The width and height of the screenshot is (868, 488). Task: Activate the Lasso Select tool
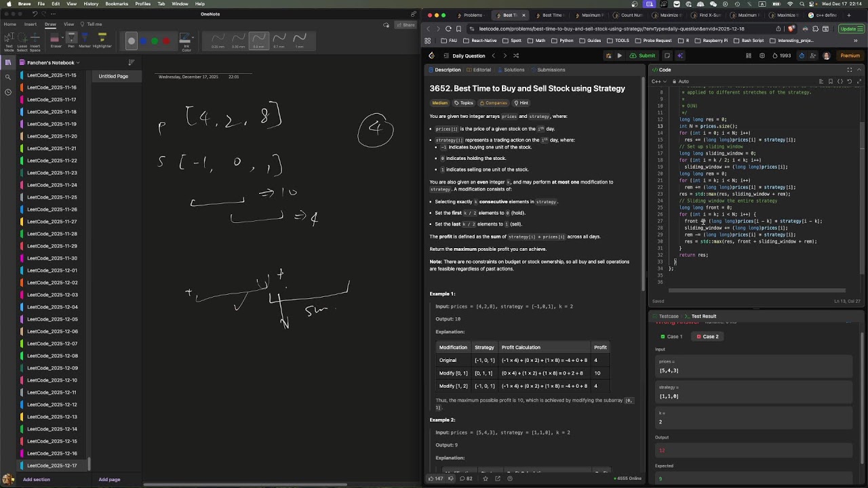click(x=22, y=41)
